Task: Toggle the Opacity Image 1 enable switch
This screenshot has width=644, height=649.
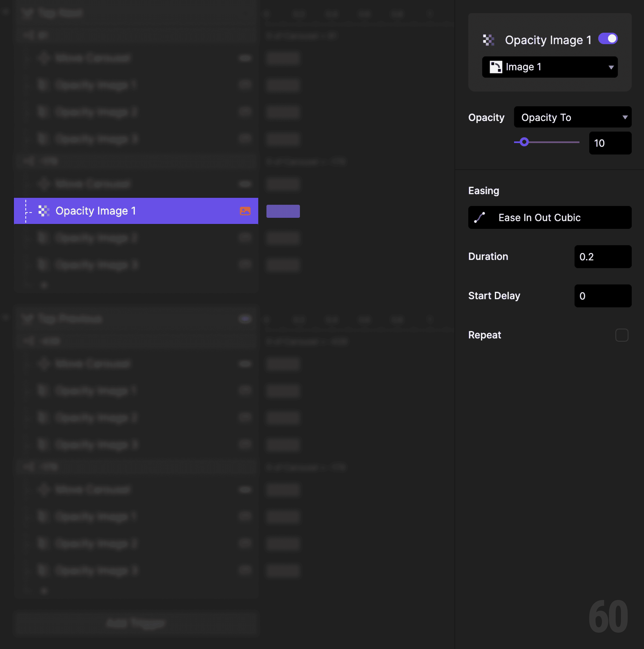Action: tap(608, 39)
